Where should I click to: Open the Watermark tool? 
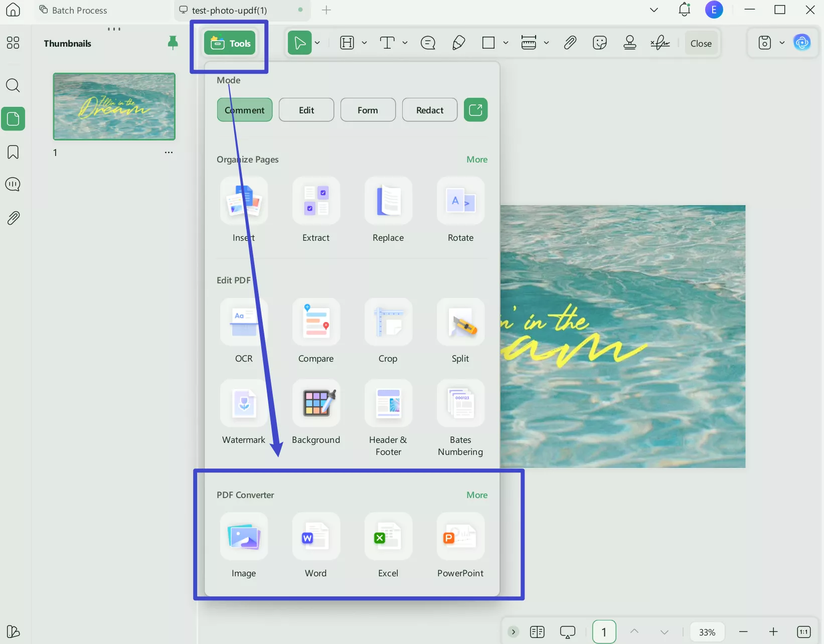(244, 403)
